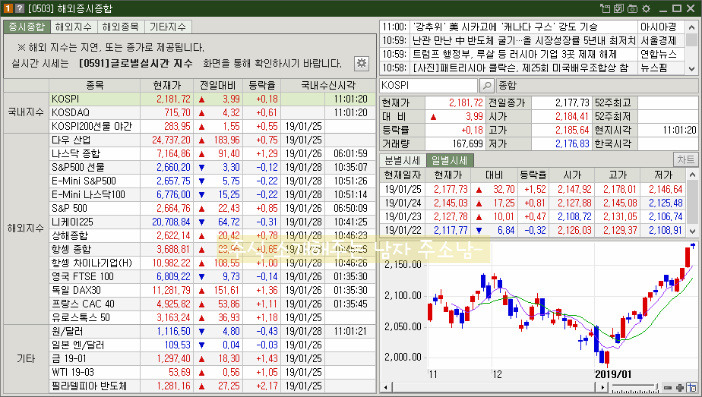Click news list scroll down arrow
The image size is (702, 397).
point(692,68)
